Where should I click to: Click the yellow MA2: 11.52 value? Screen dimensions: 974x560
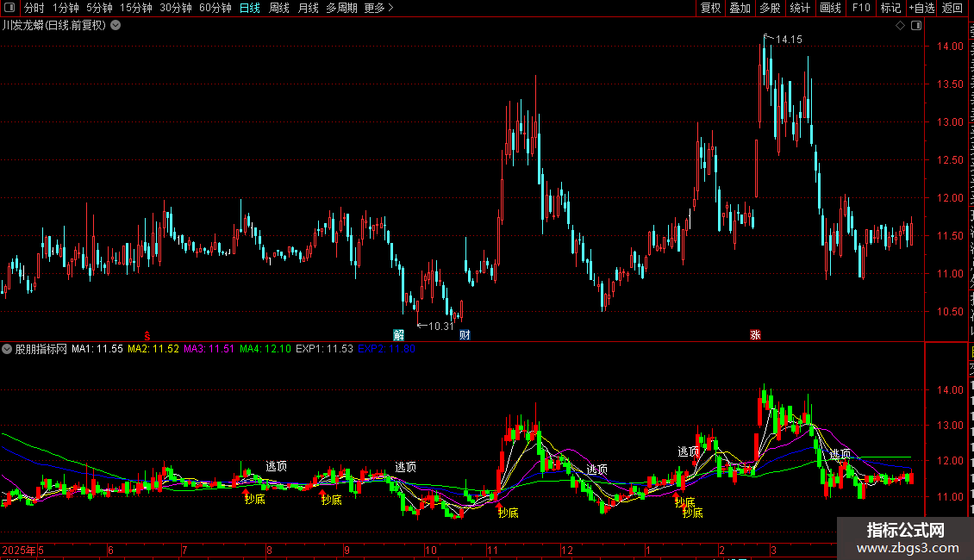(153, 349)
